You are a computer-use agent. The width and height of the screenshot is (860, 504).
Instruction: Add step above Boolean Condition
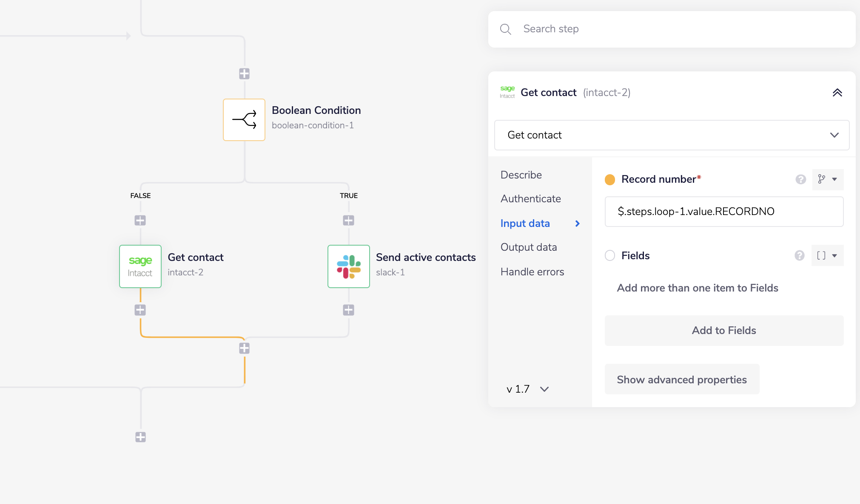[244, 74]
